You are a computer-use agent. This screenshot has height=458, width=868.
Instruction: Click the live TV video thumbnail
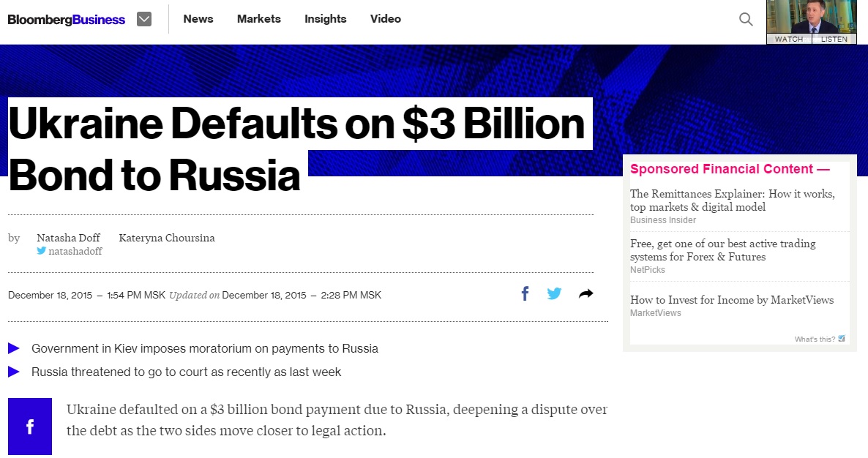(811, 17)
